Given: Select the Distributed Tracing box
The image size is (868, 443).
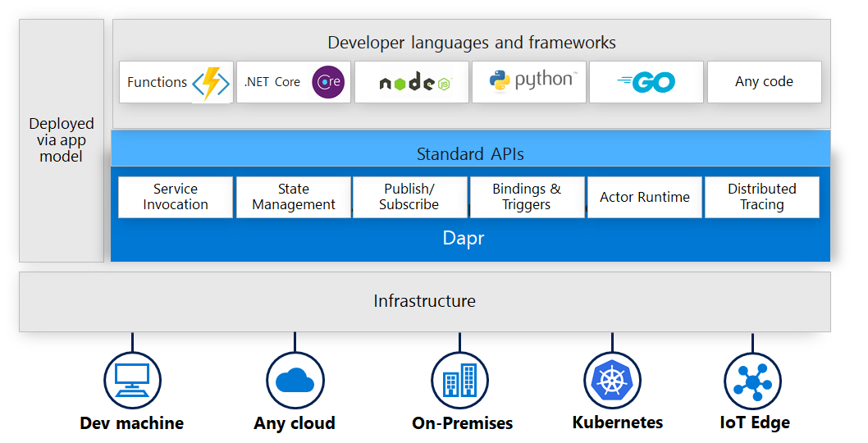Looking at the screenshot, I should pyautogui.click(x=762, y=197).
